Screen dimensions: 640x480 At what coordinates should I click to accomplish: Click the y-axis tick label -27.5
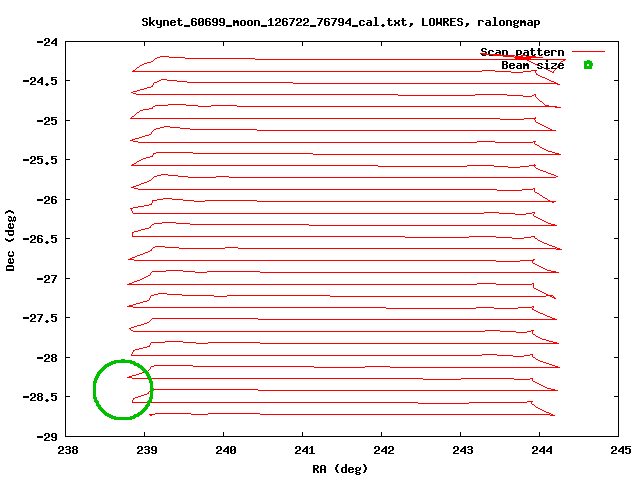pyautogui.click(x=40, y=318)
